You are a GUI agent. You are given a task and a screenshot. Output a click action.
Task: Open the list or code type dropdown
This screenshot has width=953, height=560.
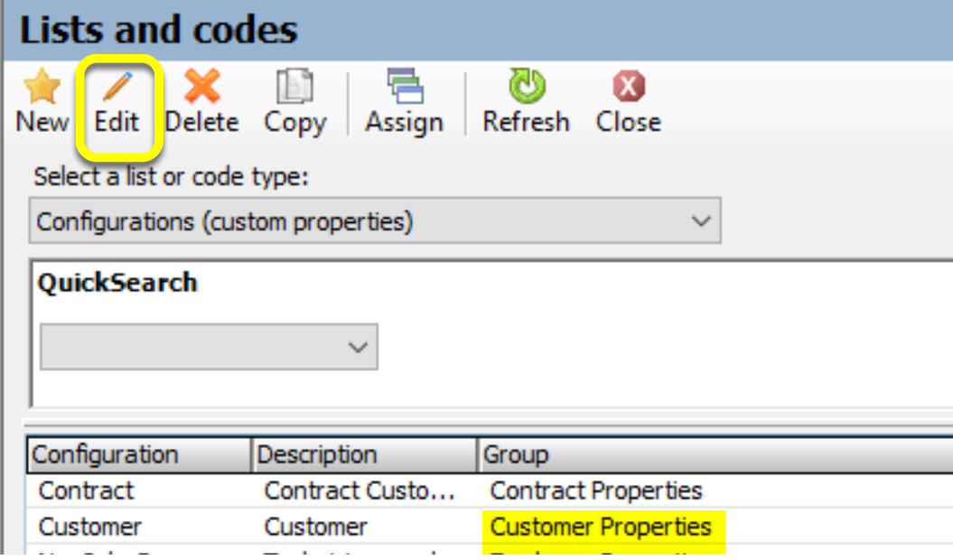(x=699, y=221)
